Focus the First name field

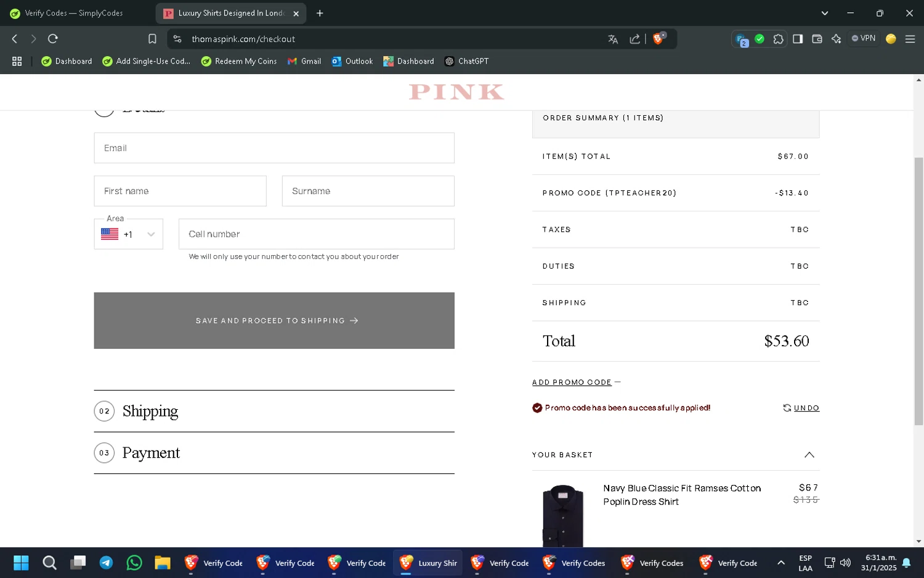coord(180,191)
